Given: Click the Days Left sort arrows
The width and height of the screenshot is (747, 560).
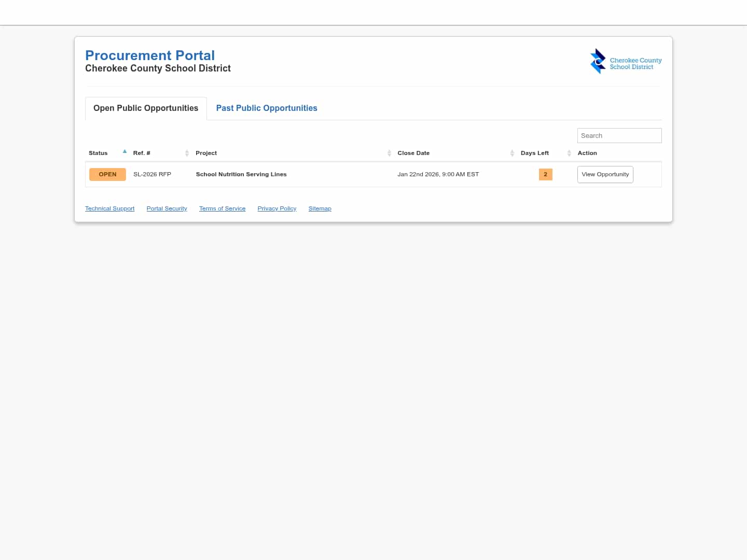Looking at the screenshot, I should click(569, 153).
